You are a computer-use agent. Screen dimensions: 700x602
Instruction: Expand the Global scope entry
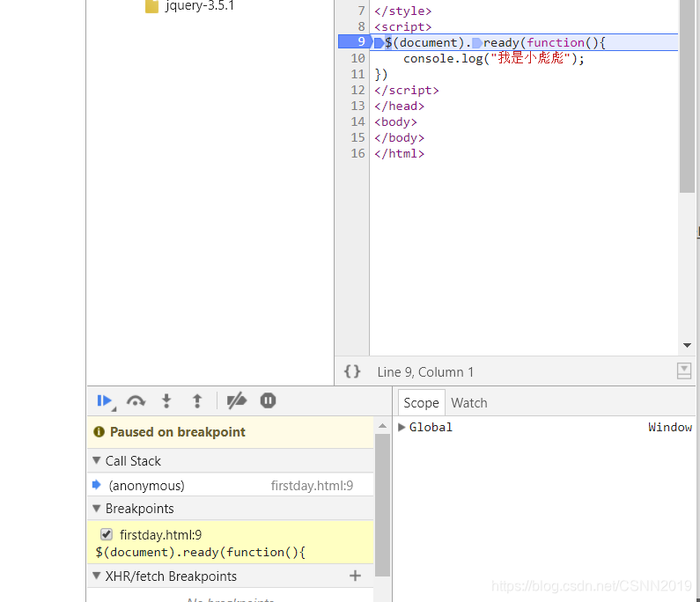[402, 427]
